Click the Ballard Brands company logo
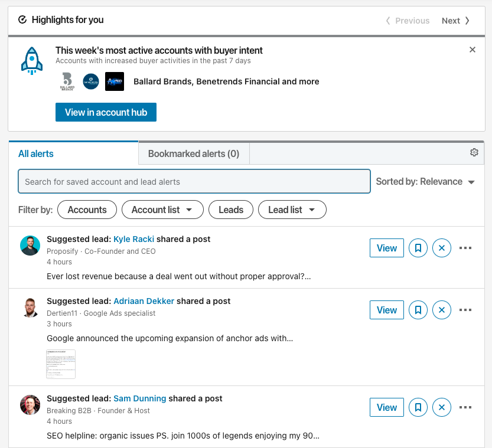The width and height of the screenshot is (492, 448). pos(67,81)
